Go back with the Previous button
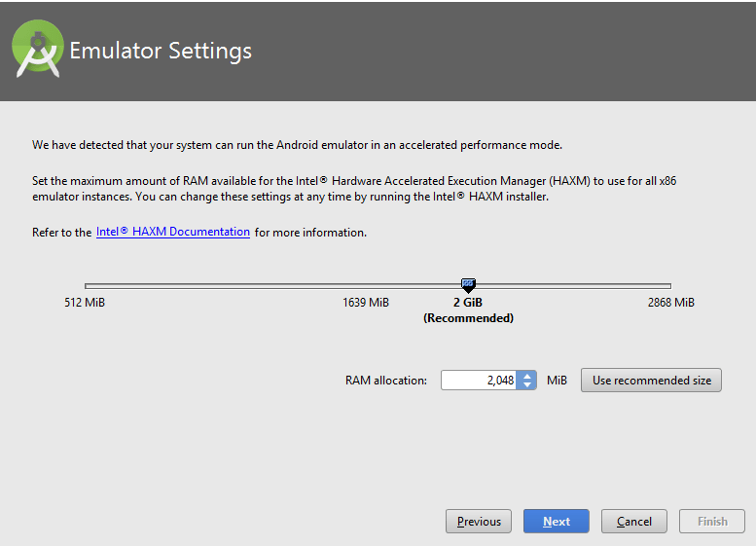756x546 pixels. click(x=479, y=522)
